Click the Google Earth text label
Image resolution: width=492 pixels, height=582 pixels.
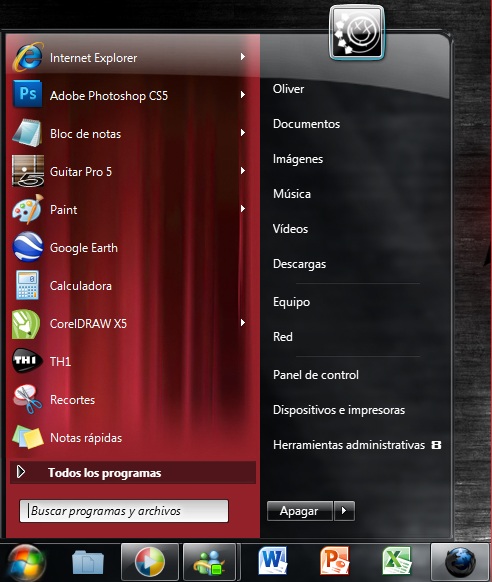(84, 248)
